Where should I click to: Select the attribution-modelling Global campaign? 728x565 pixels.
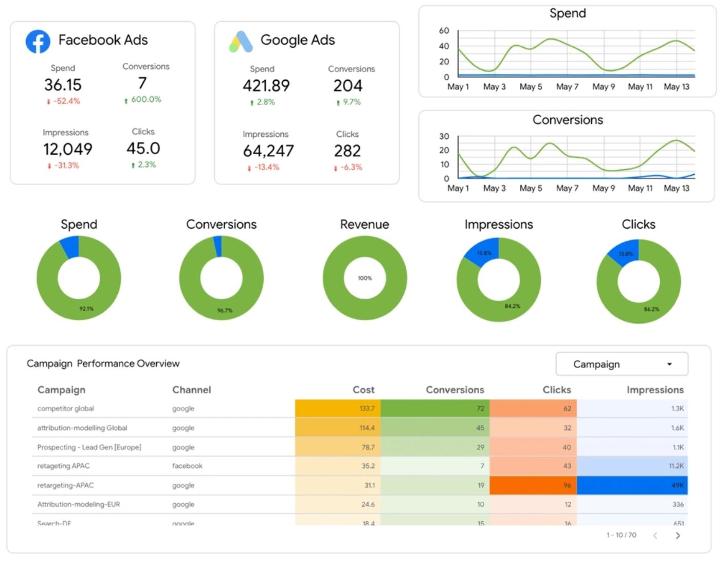click(82, 428)
